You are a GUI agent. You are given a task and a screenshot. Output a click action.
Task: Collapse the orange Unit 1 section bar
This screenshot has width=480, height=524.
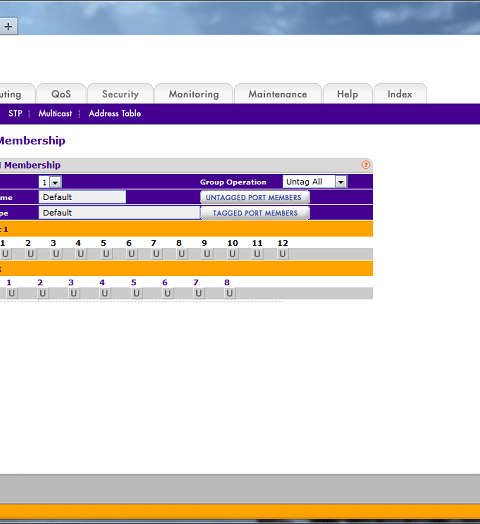tap(186, 229)
